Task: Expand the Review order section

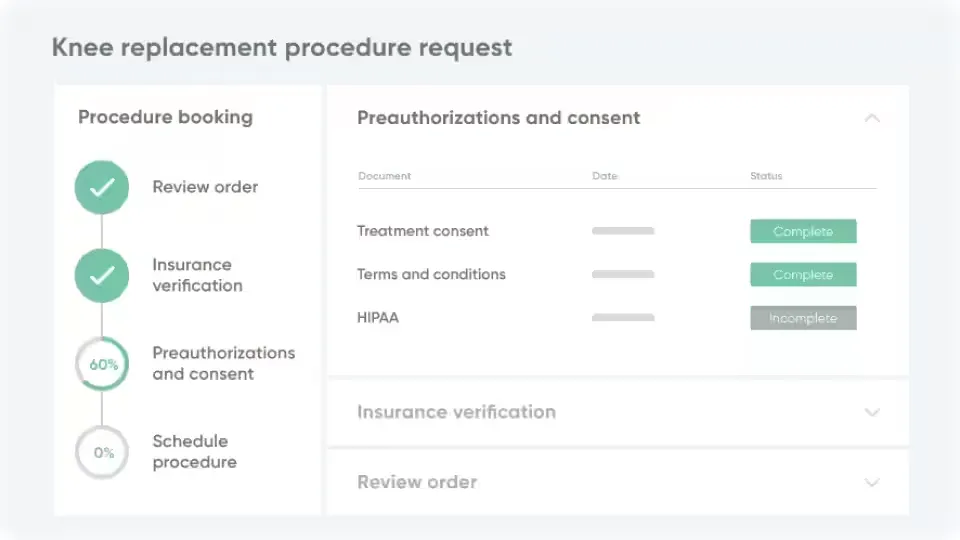Action: 872,482
